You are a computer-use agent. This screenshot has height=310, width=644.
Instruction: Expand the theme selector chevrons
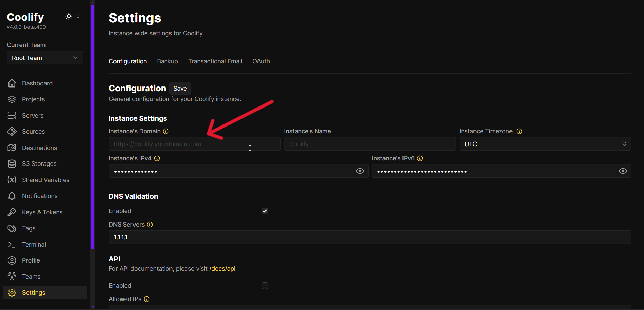78,16
